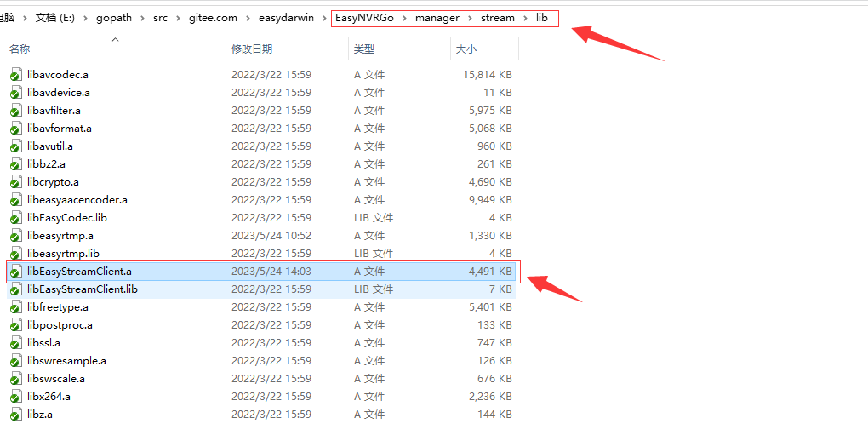The image size is (868, 441).
Task: Click the 2,236 KB size value
Action: [490, 397]
